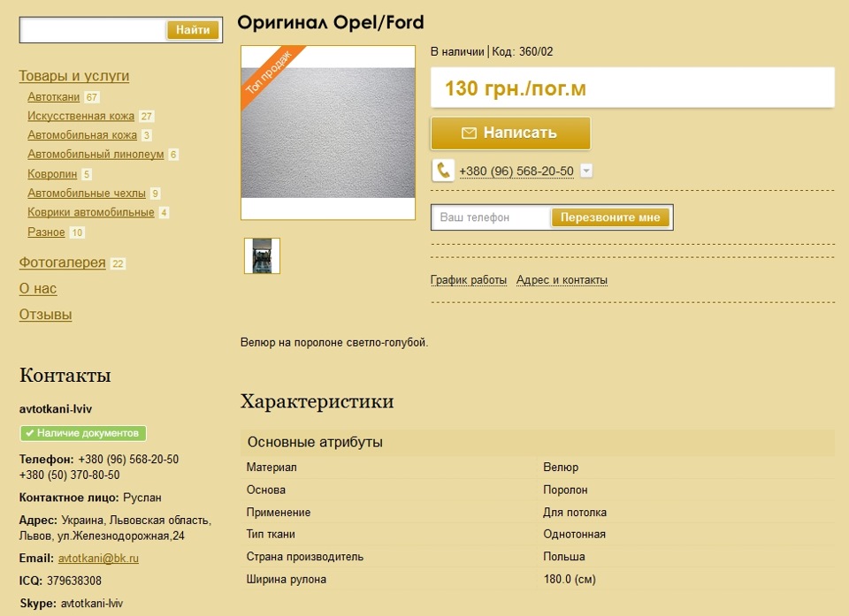This screenshot has height=616, width=849.
Task: Open the Автомобильный линолеум category
Action: coord(96,155)
